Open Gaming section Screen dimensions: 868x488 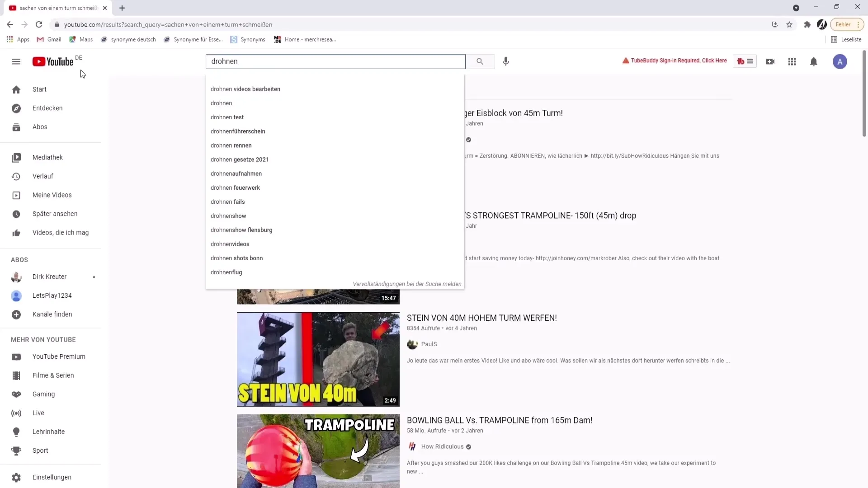point(51,394)
